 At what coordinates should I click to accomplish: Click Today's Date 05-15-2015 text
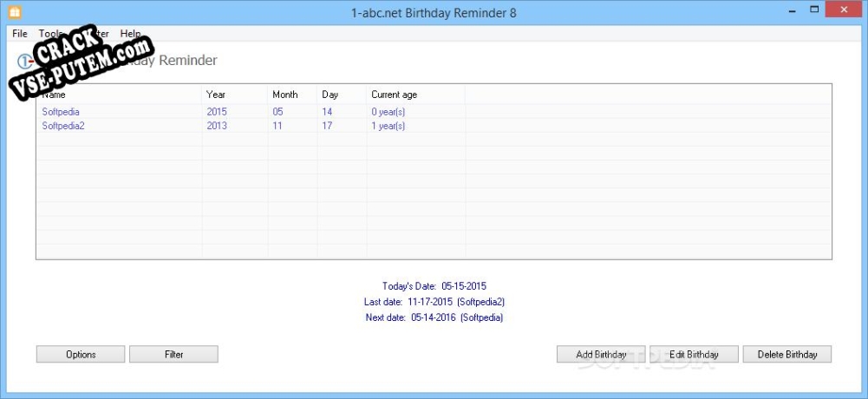[x=434, y=286]
